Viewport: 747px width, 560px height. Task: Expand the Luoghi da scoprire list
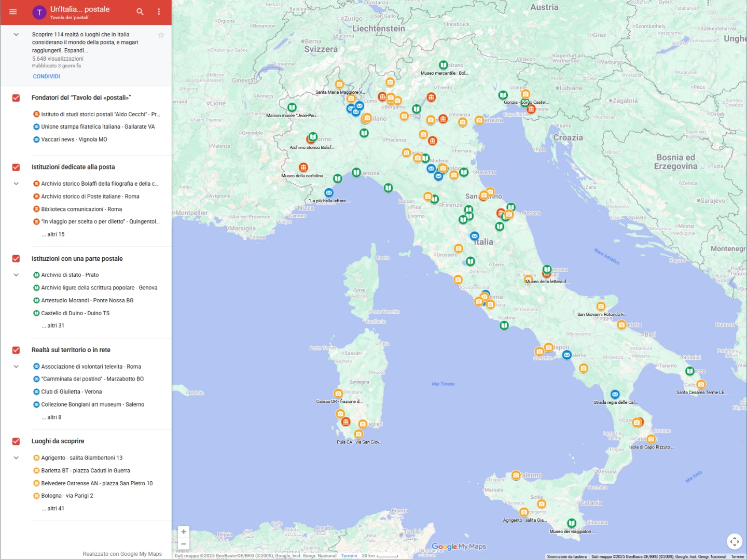coord(16,458)
